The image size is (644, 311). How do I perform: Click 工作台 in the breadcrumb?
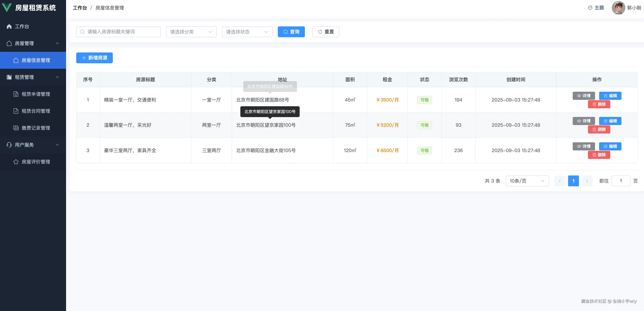79,8
